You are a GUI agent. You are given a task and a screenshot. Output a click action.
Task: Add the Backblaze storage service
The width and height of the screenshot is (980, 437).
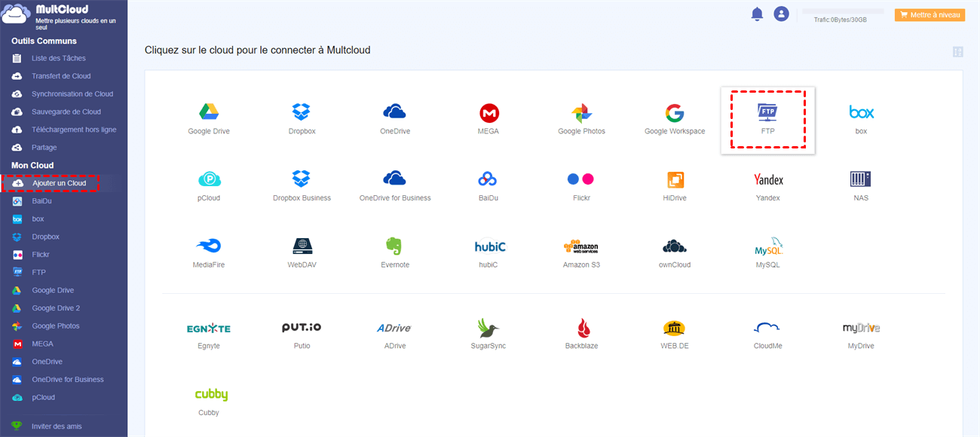click(583, 328)
